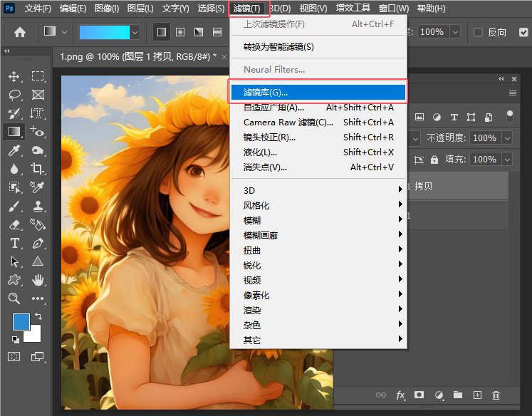This screenshot has width=532, height=416.
Task: Add layer style fx icon
Action: 400,395
